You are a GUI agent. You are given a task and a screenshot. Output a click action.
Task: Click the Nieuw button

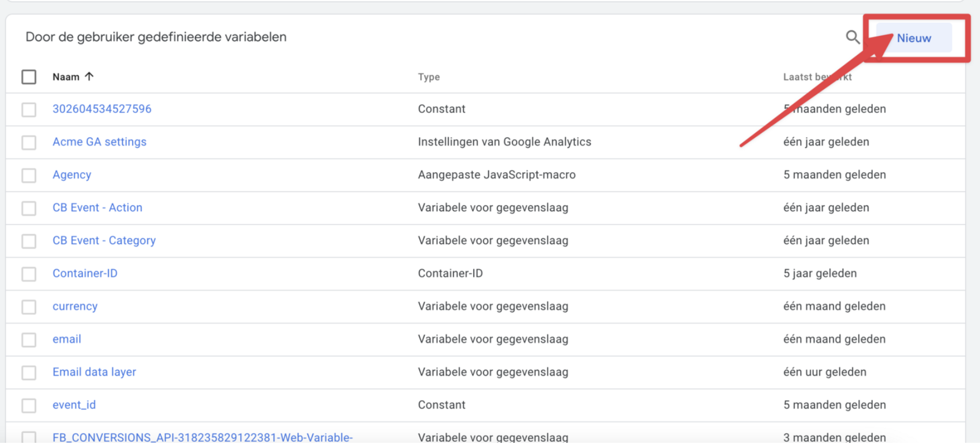coord(913,38)
